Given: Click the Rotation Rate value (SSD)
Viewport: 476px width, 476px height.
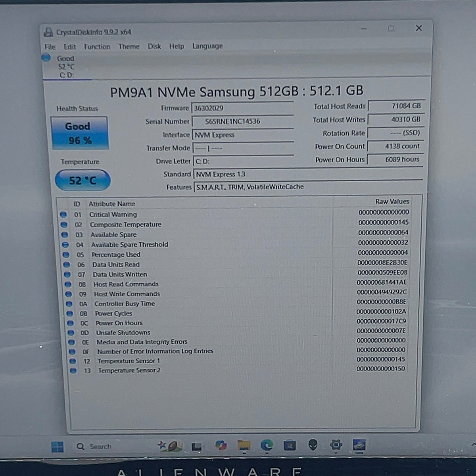Looking at the screenshot, I should 395,133.
